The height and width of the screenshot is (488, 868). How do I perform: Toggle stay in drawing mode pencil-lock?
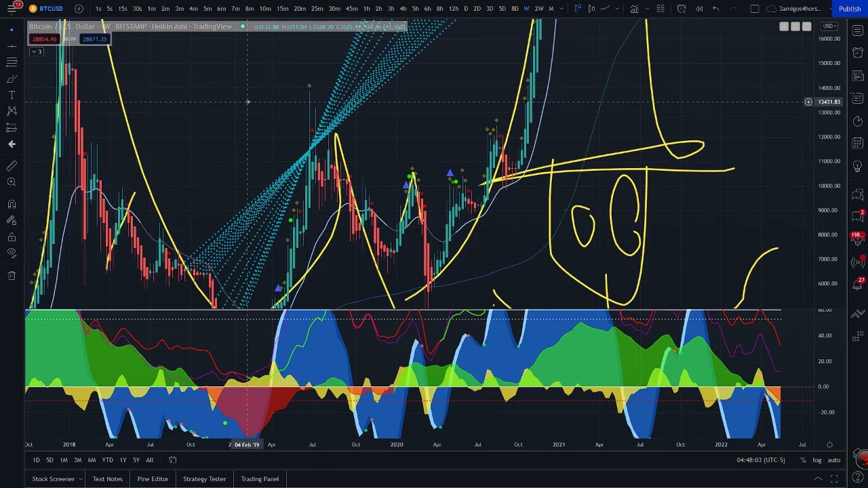pyautogui.click(x=12, y=220)
